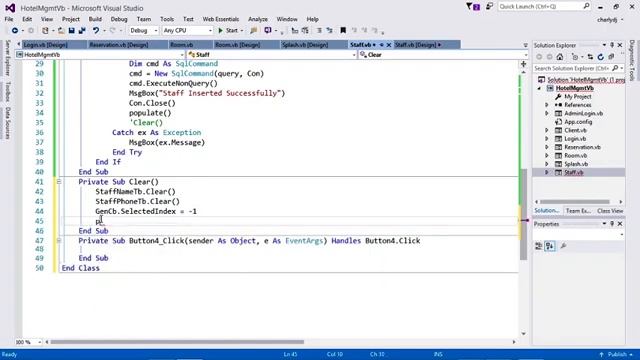Click the New Project toolbar icon

coord(45,31)
